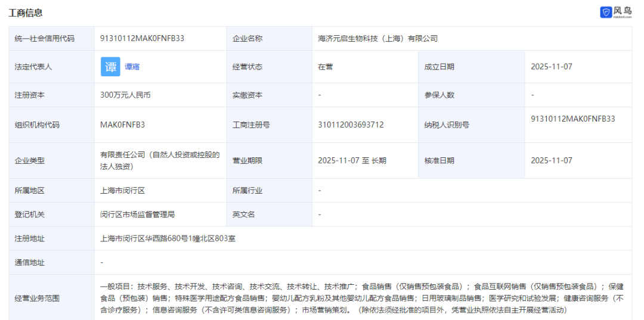Click the 成立日期 label cell
Image resolution: width=644 pixels, height=320 pixels.
pos(439,67)
